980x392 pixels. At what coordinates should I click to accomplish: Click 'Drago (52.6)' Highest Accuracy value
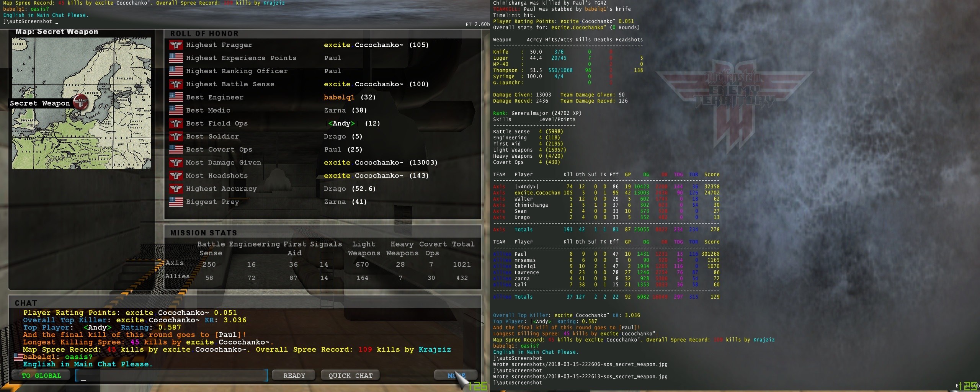point(350,189)
